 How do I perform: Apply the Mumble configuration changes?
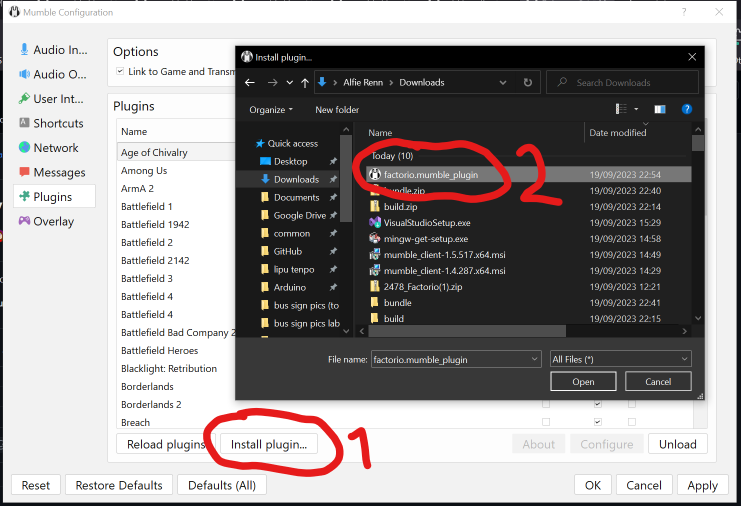702,485
